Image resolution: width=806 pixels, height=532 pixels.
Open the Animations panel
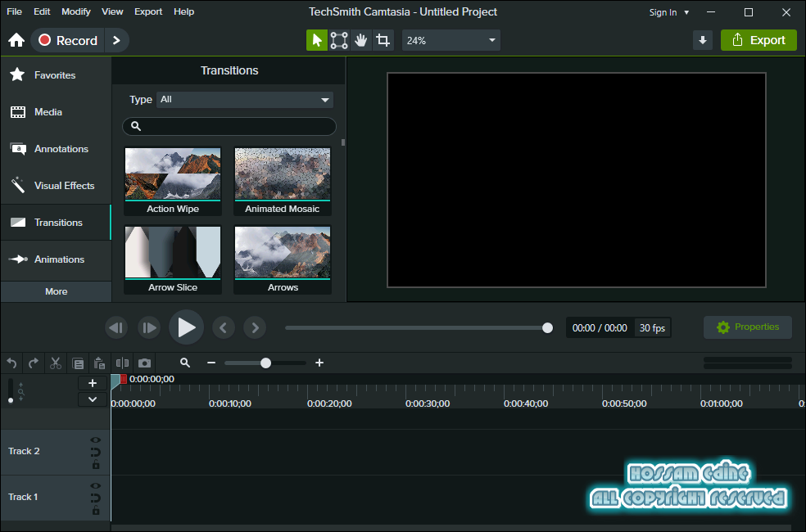(56, 259)
